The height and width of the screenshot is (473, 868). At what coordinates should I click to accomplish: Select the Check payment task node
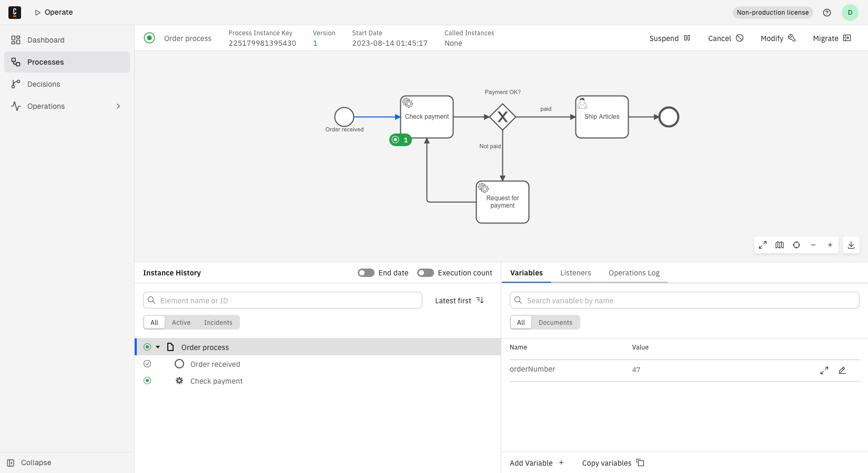point(427,117)
